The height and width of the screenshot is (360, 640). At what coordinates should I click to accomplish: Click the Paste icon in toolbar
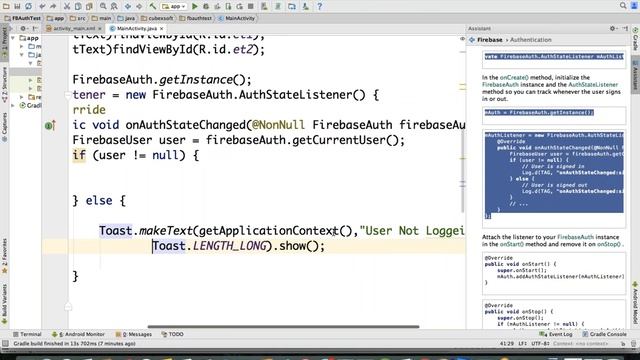point(89,6)
